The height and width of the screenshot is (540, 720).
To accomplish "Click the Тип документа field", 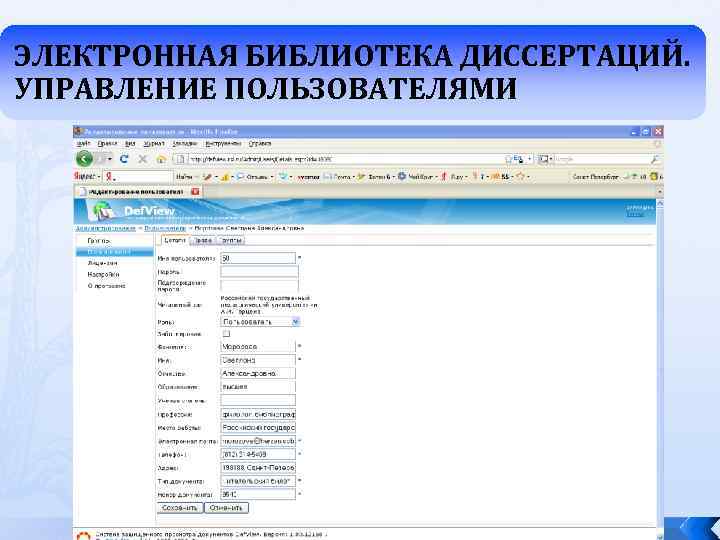I will (x=258, y=481).
